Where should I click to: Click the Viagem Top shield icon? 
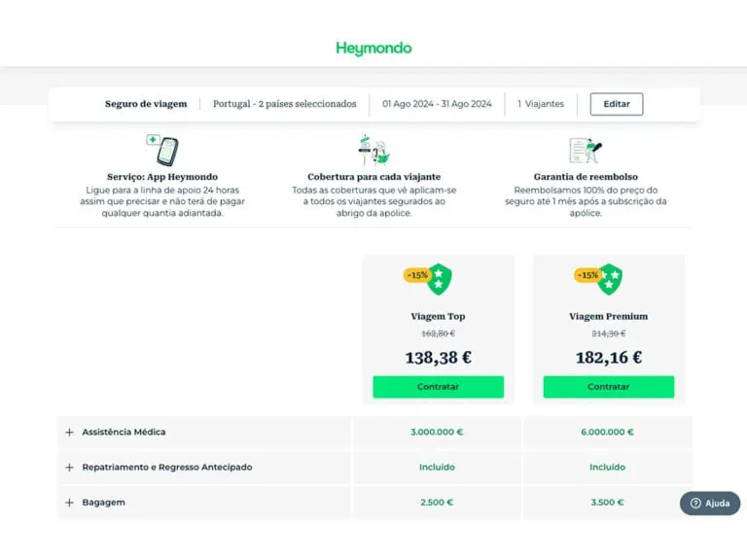pyautogui.click(x=439, y=279)
